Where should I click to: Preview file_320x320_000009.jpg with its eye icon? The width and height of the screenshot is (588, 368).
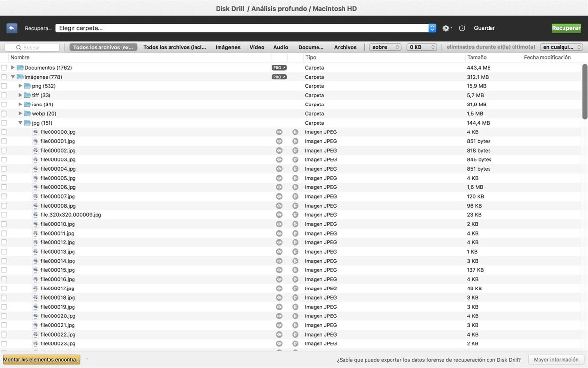click(279, 215)
